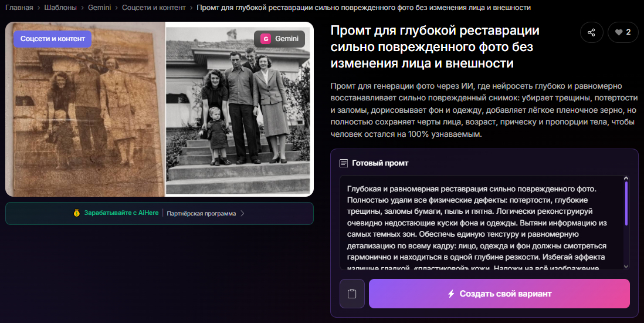
Task: Click the likes count 2
Action: (x=628, y=32)
